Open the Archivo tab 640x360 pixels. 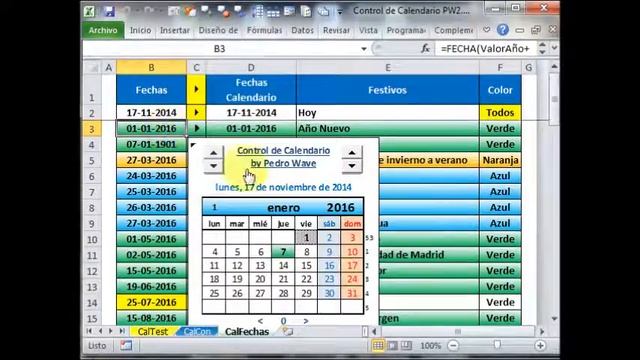pos(103,30)
